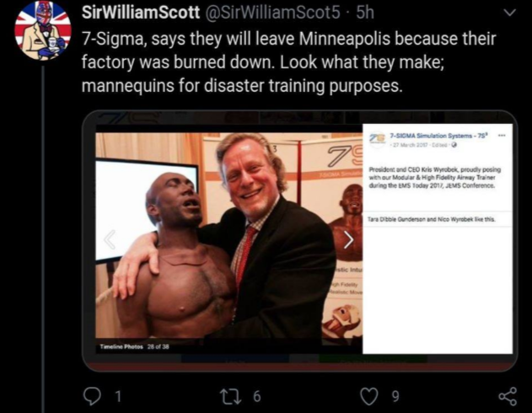Click the 7-SIGMA page logo thumbnail
The height and width of the screenshot is (413, 532).
tap(378, 139)
